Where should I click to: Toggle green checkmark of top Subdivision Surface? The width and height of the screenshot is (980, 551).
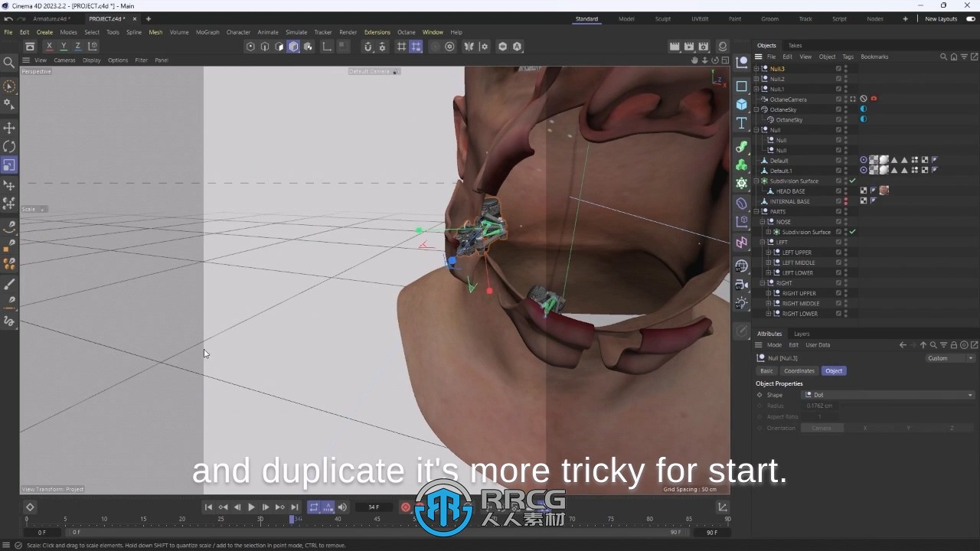click(853, 181)
